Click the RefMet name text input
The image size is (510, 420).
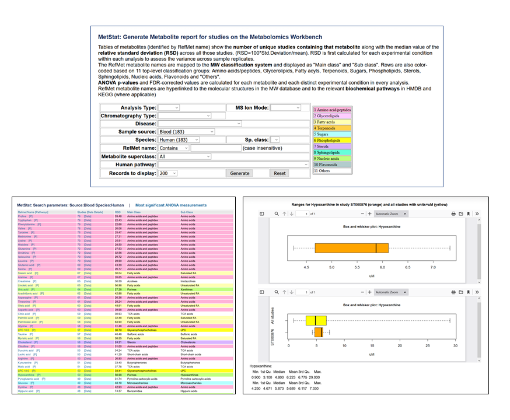(x=216, y=148)
